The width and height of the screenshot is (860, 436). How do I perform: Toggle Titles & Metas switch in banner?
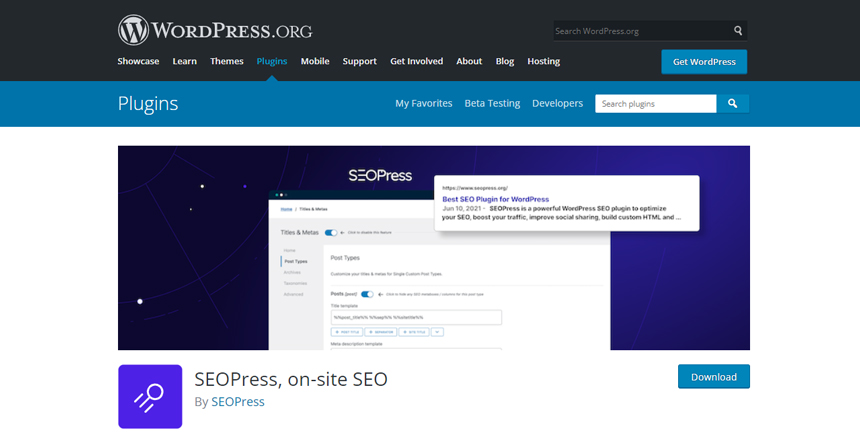tap(331, 233)
